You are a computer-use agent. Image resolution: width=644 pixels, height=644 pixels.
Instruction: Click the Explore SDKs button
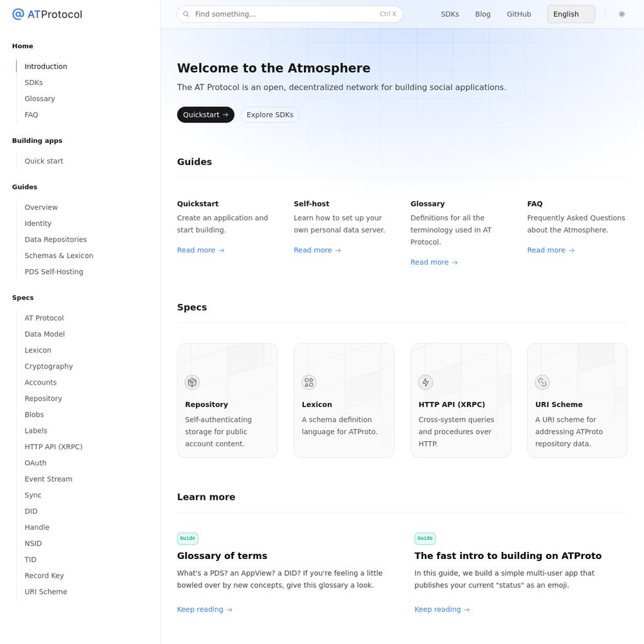coord(270,115)
